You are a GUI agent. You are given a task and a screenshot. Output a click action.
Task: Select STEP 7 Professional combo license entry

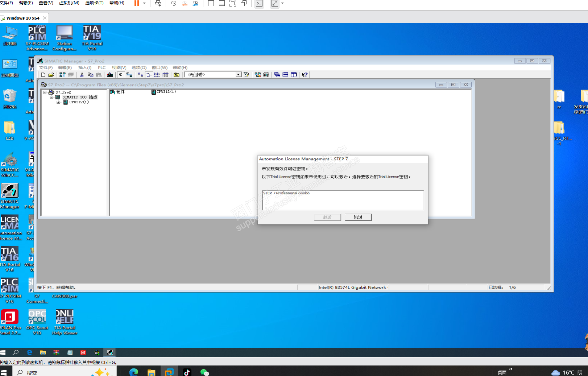(x=286, y=193)
